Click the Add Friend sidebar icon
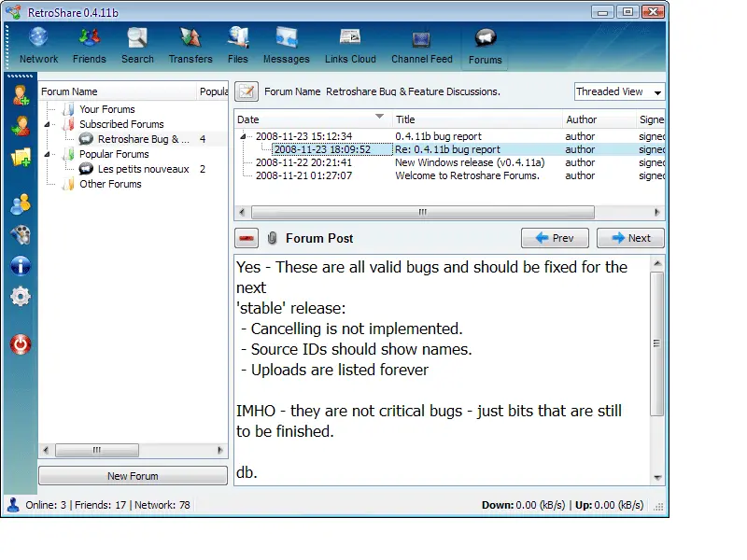The height and width of the screenshot is (560, 747). [x=20, y=95]
